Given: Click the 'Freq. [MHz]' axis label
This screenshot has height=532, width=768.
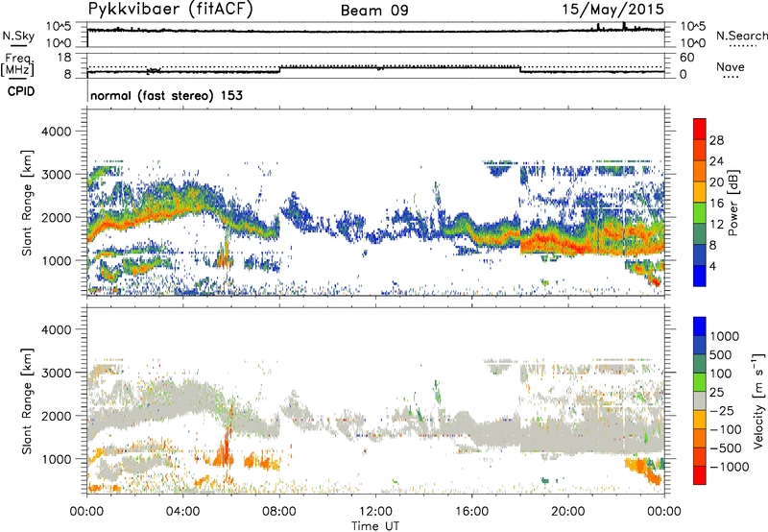Looking at the screenshot, I should [18, 64].
